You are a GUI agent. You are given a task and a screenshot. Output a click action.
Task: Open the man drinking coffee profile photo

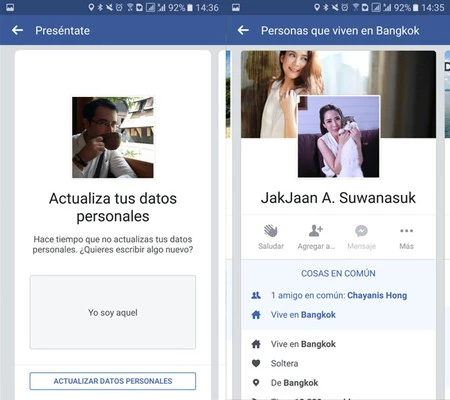(113, 137)
